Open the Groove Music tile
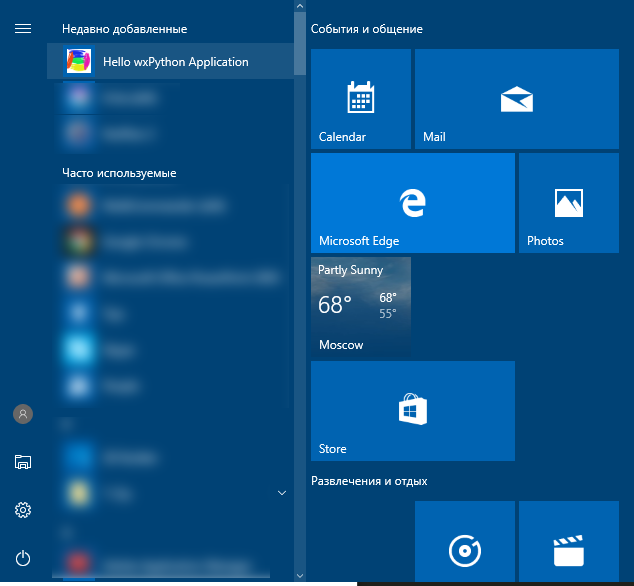 pos(465,542)
